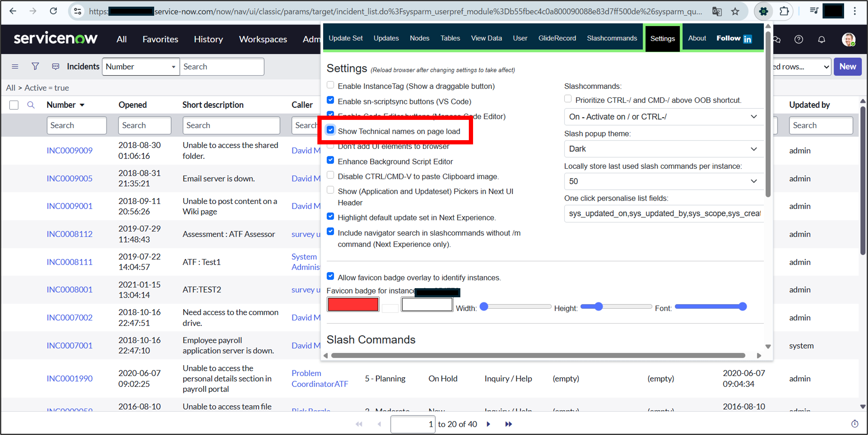The height and width of the screenshot is (435, 868).
Task: Click the ServiceNow logo
Action: (56, 38)
